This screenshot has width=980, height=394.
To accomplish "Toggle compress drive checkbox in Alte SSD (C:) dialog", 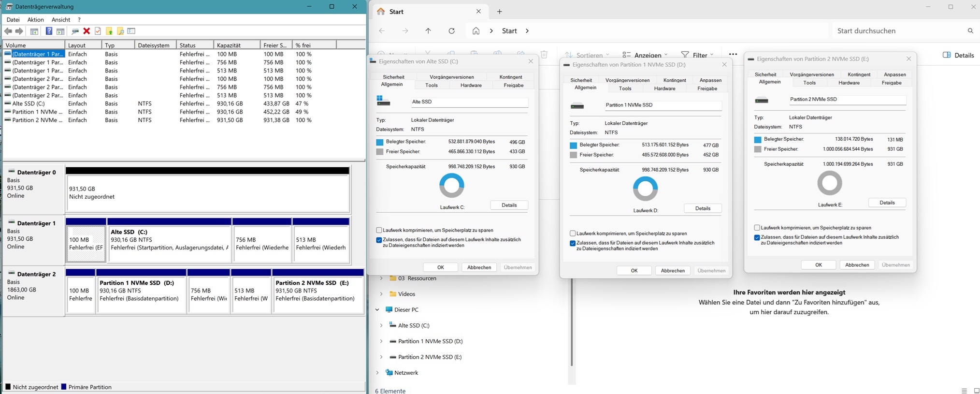I will (x=379, y=230).
